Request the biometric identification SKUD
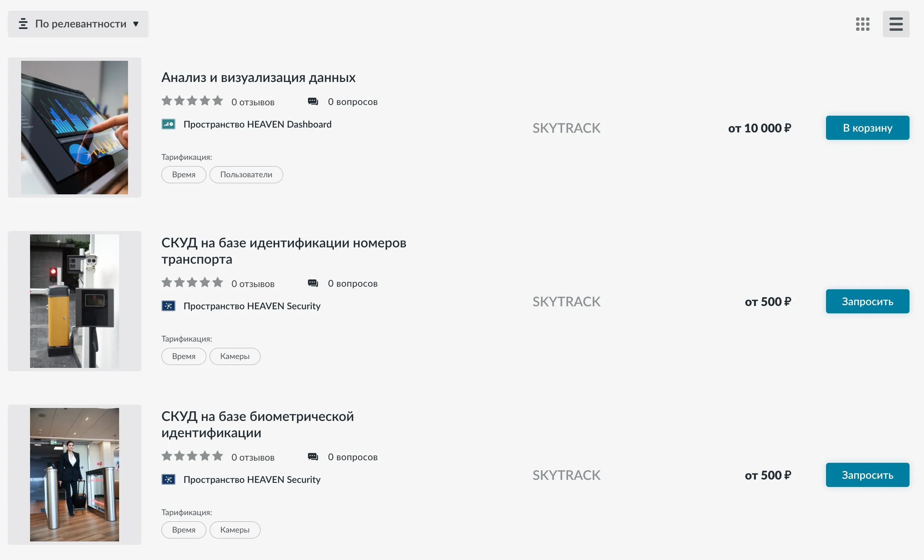Screen dimensions: 924x560 [867, 475]
